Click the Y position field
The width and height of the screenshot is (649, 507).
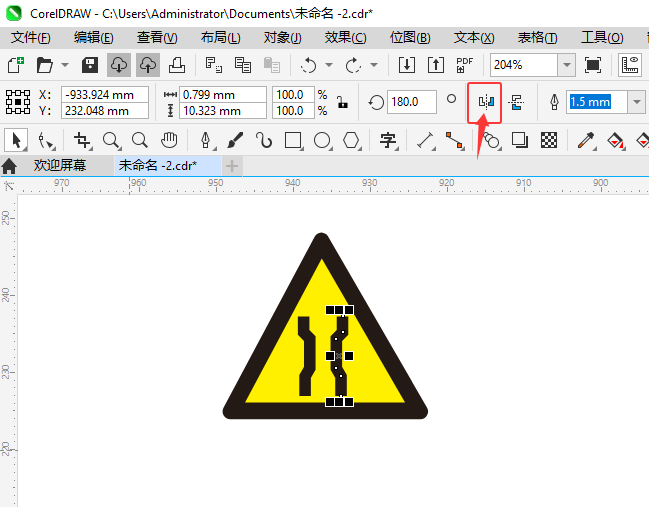(105, 111)
